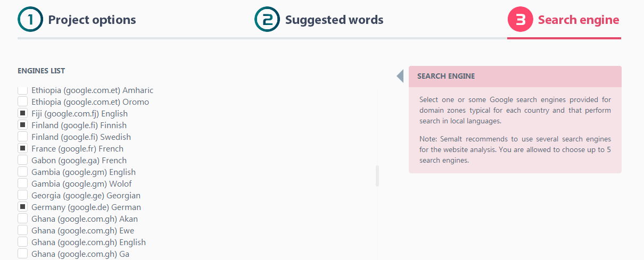The width and height of the screenshot is (644, 260).
Task: Tick Gambia (google.gm) English checkbox
Action: [23, 172]
